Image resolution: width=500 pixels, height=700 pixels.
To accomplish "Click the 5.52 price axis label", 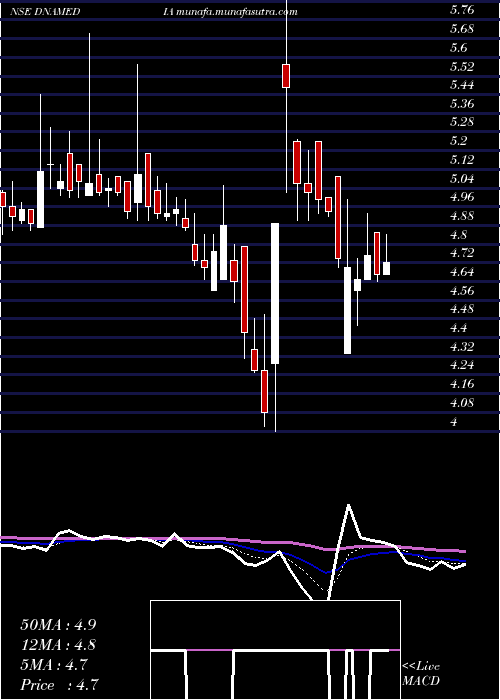I will point(462,67).
